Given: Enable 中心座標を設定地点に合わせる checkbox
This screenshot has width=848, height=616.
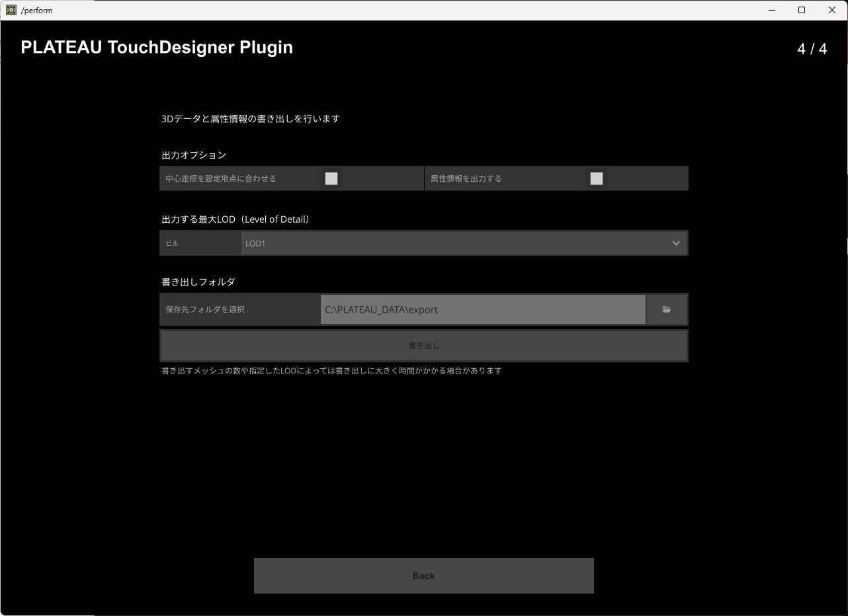Looking at the screenshot, I should point(331,178).
